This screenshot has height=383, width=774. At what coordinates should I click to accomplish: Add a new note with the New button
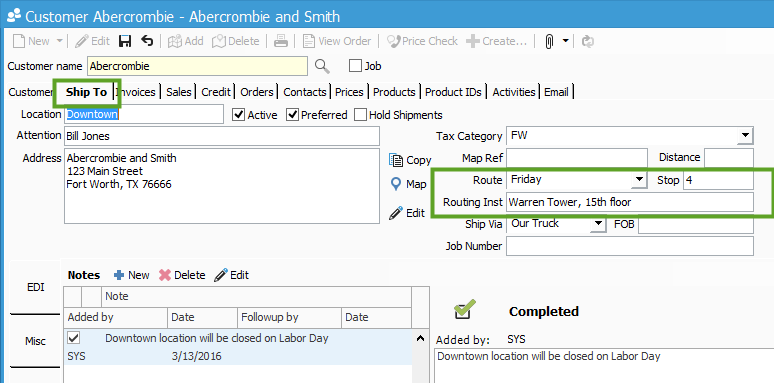click(131, 275)
